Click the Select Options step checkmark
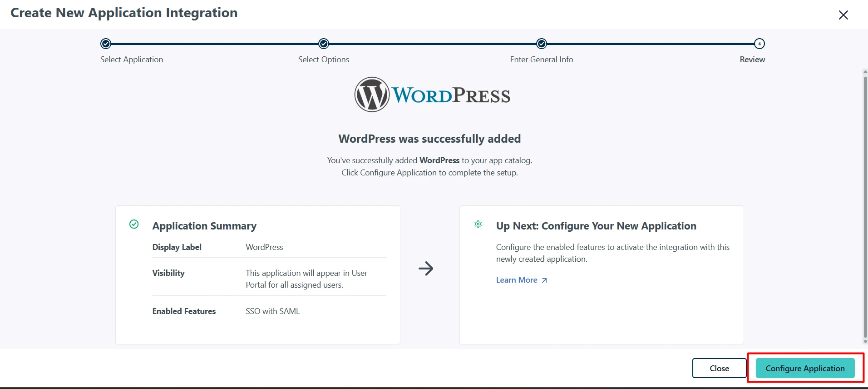The width and height of the screenshot is (868, 389). coord(324,44)
